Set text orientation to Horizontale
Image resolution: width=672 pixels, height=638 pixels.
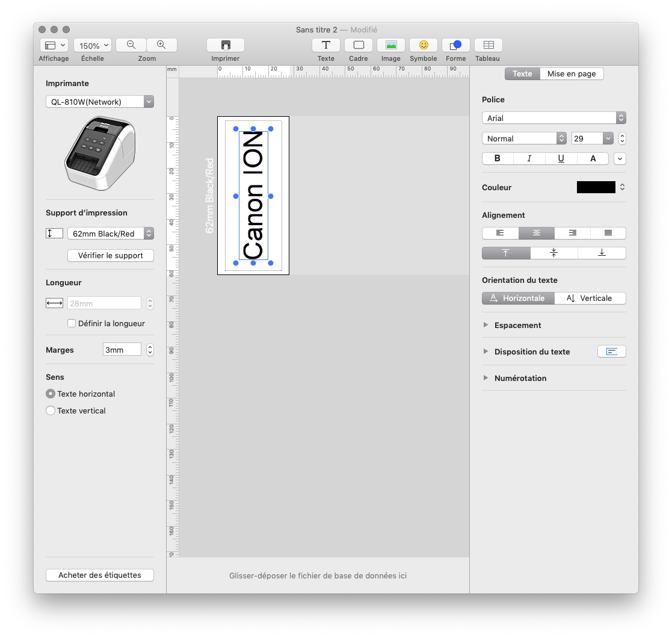(518, 299)
